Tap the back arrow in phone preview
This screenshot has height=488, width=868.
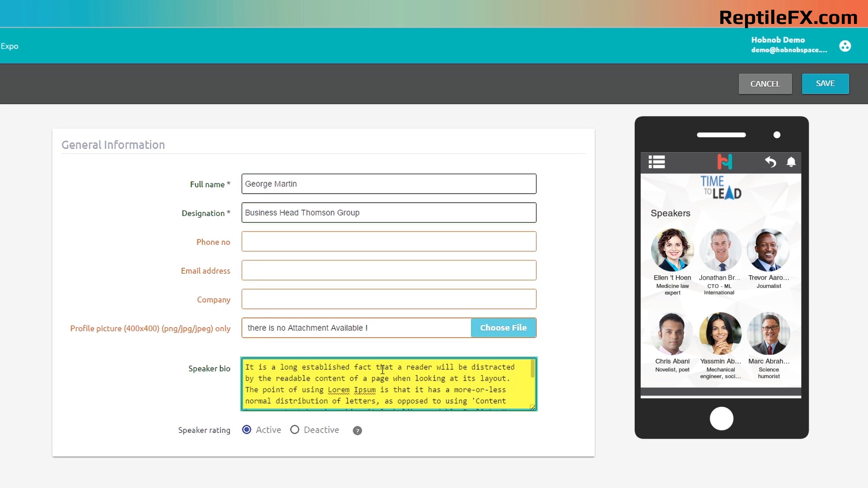(x=770, y=162)
